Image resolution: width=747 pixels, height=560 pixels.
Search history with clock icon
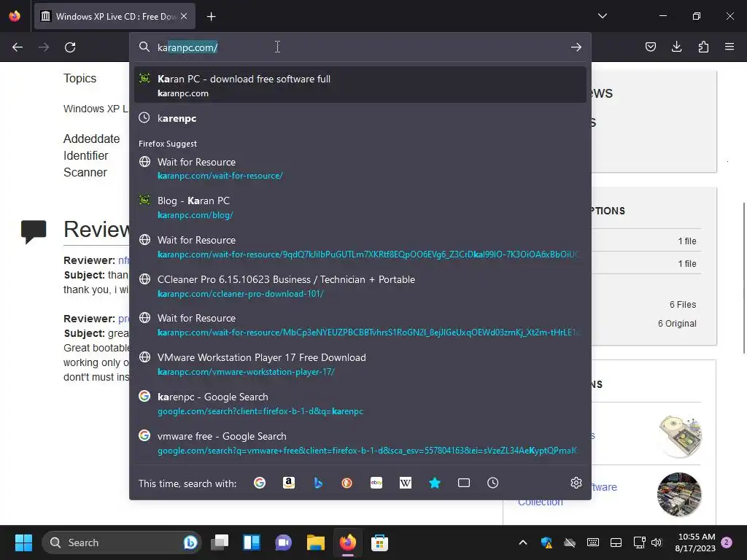(492, 483)
